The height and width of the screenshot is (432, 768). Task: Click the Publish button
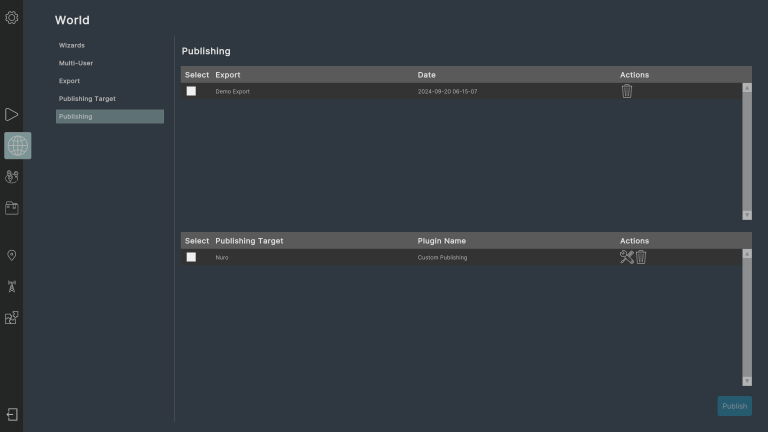tap(735, 406)
